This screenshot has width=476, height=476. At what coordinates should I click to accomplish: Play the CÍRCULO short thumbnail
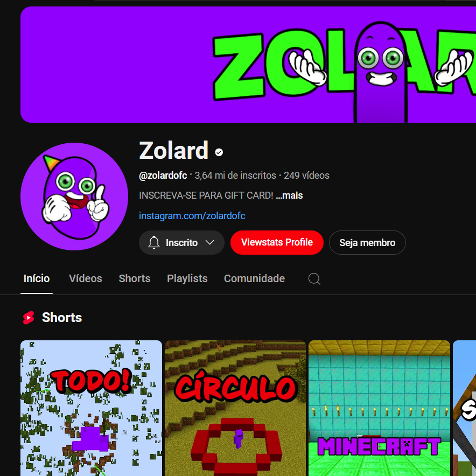[235, 408]
